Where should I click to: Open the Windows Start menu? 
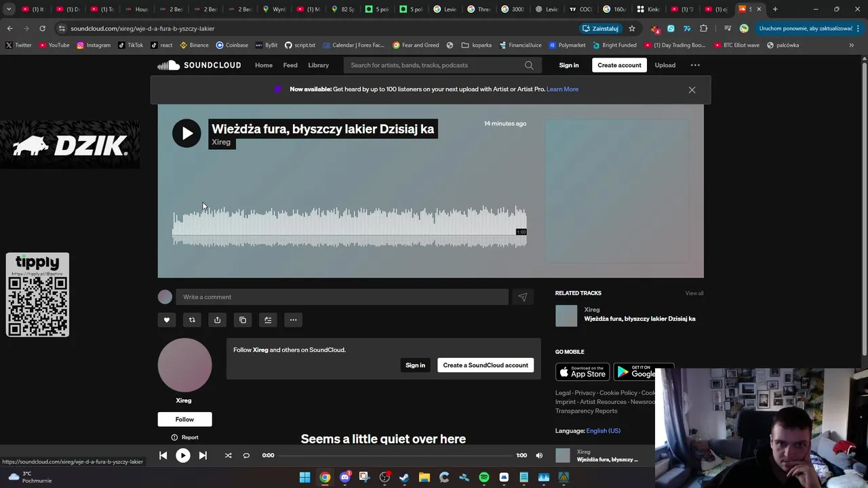pyautogui.click(x=305, y=477)
